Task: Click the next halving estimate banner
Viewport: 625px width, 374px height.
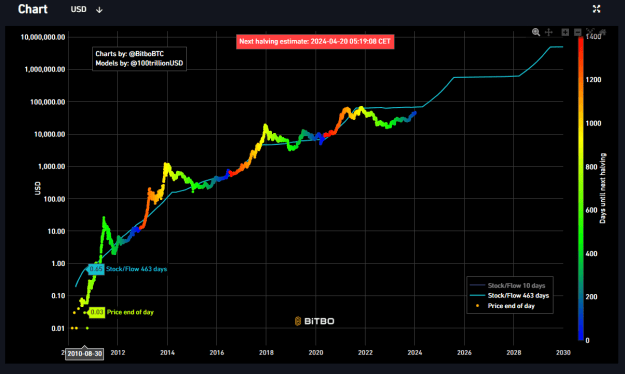Action: pyautogui.click(x=315, y=41)
